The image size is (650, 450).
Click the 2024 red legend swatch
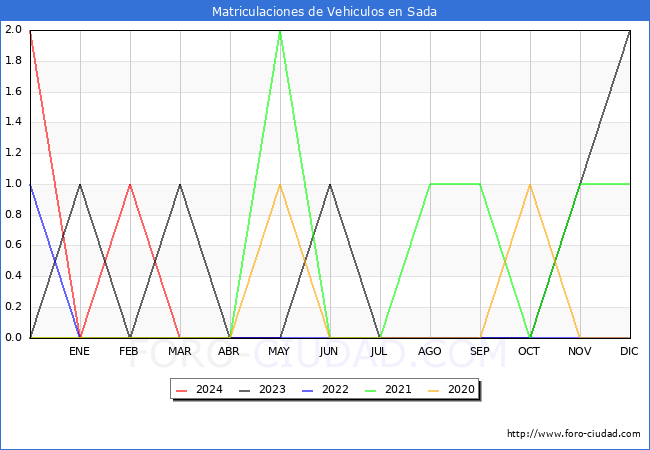pos(182,390)
